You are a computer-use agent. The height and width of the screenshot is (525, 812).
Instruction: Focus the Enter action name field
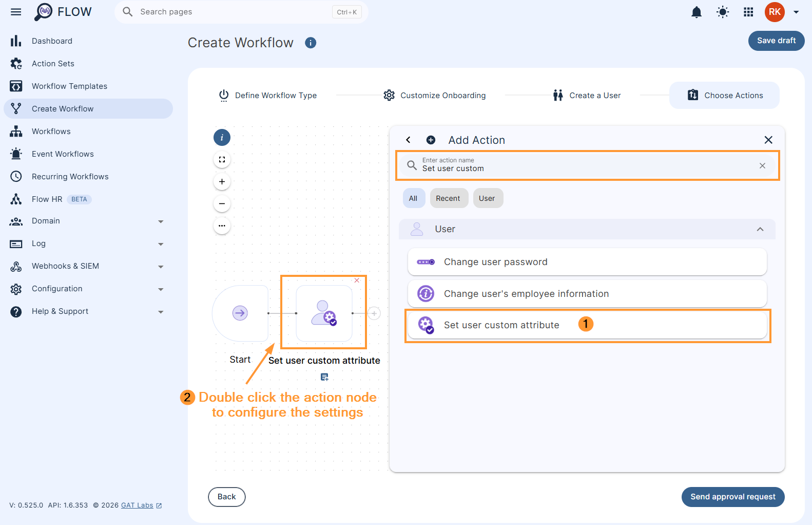[x=587, y=165]
